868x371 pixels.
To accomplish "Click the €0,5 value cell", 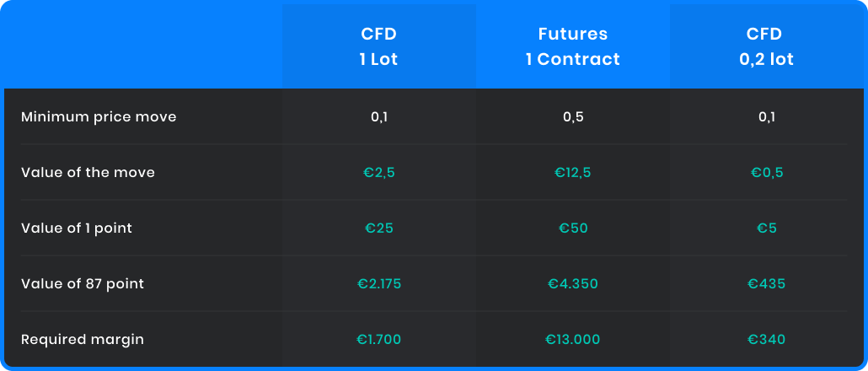I will pyautogui.click(x=767, y=172).
